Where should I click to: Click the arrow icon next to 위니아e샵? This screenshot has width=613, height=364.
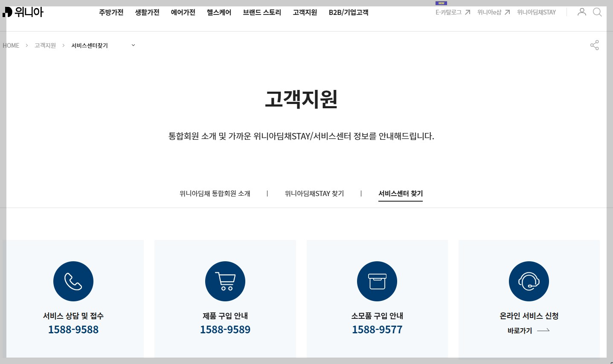[507, 12]
